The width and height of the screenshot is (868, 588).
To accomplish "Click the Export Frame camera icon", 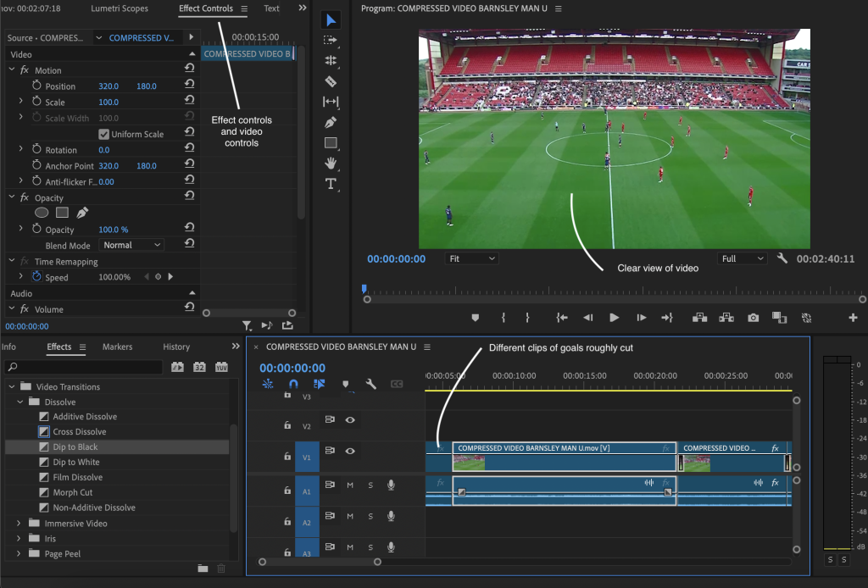I will pos(753,318).
